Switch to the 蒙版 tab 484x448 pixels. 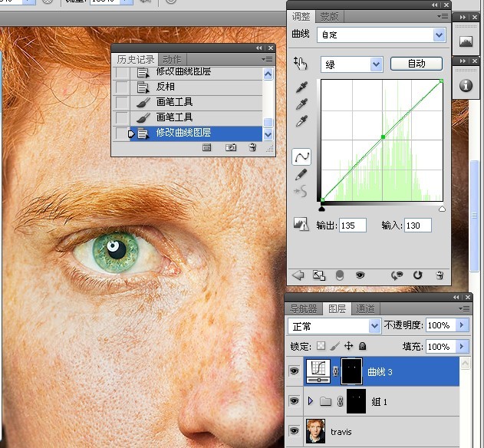coord(329,16)
